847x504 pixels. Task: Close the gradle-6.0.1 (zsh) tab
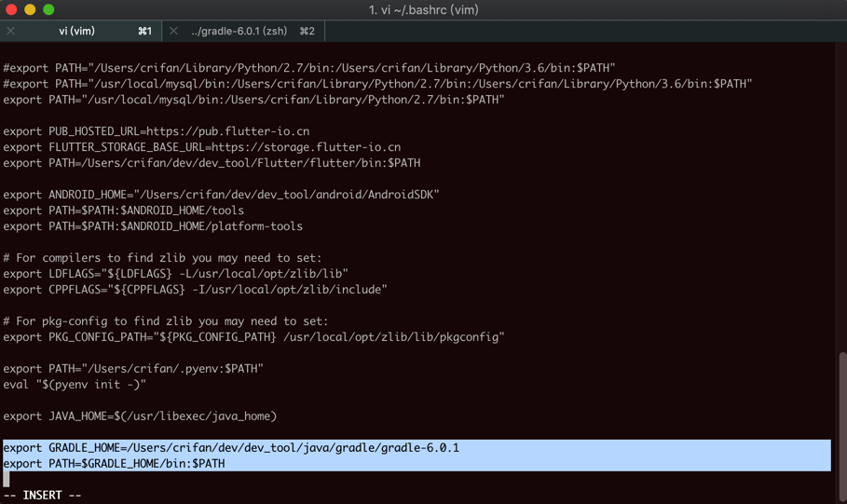point(173,32)
